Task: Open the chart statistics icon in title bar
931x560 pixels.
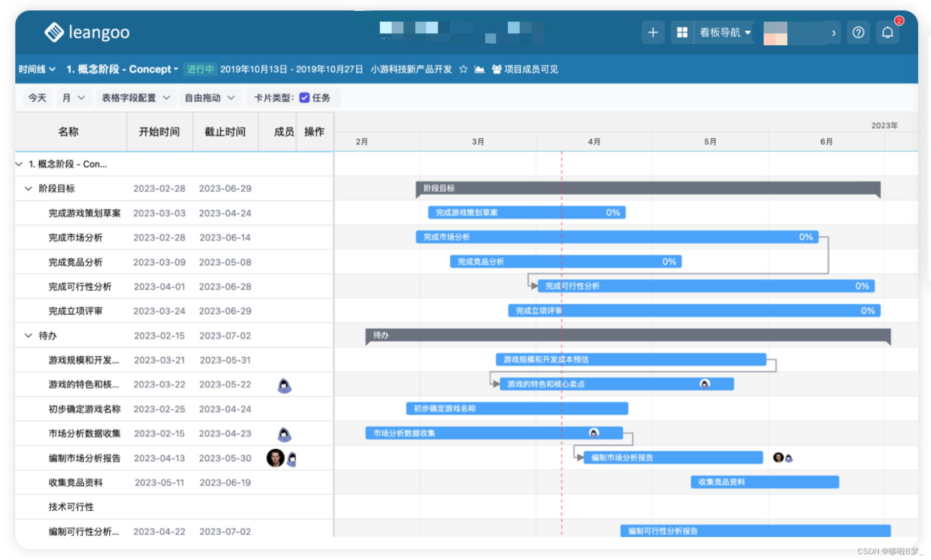Action: click(479, 69)
